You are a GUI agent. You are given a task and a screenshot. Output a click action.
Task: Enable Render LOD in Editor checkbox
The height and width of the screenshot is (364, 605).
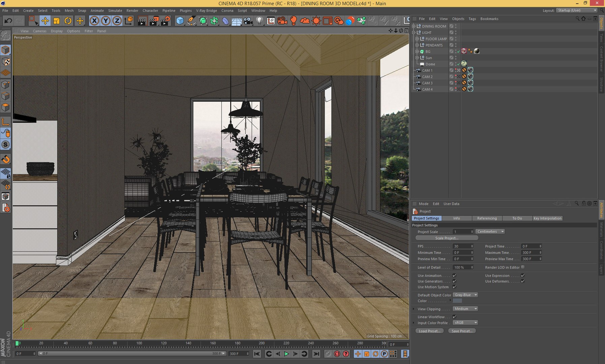click(x=523, y=267)
